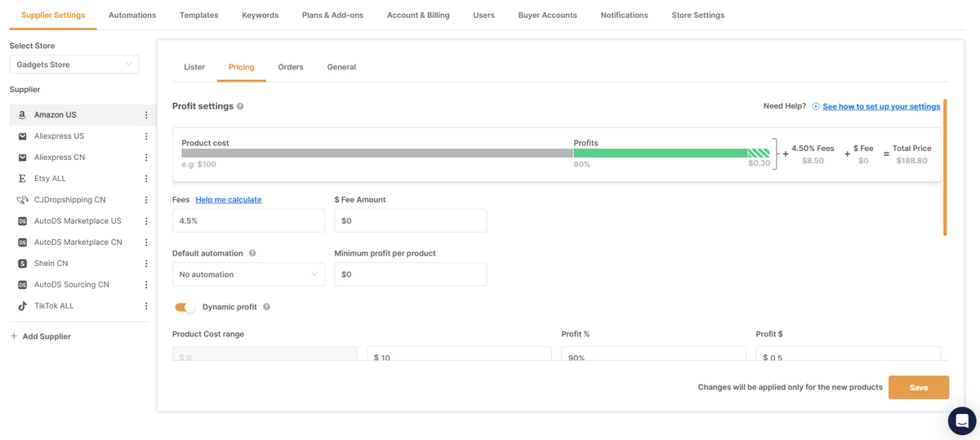The image size is (980, 440).
Task: Open the No automation dropdown
Action: [x=248, y=274]
